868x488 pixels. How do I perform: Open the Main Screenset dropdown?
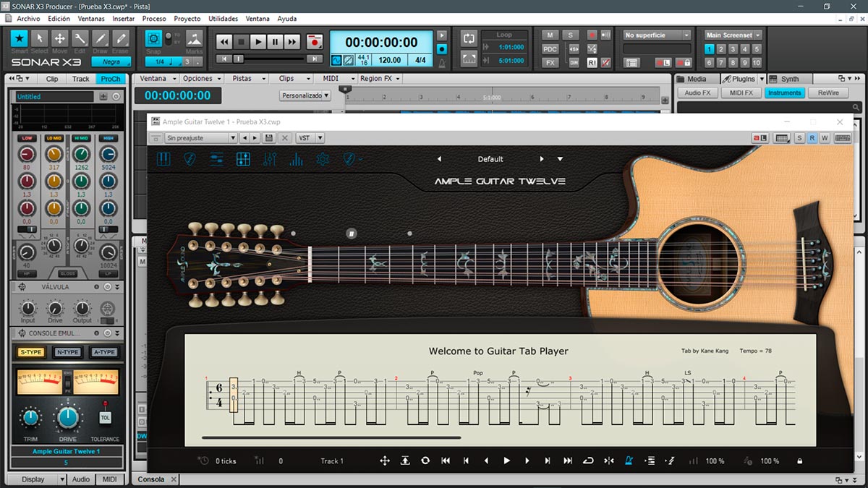coord(733,35)
